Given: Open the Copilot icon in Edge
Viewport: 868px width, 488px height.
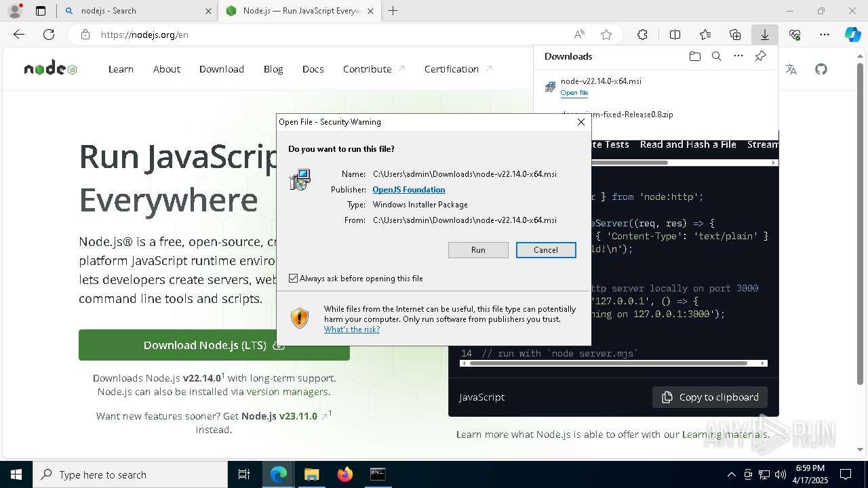Looking at the screenshot, I should [852, 35].
